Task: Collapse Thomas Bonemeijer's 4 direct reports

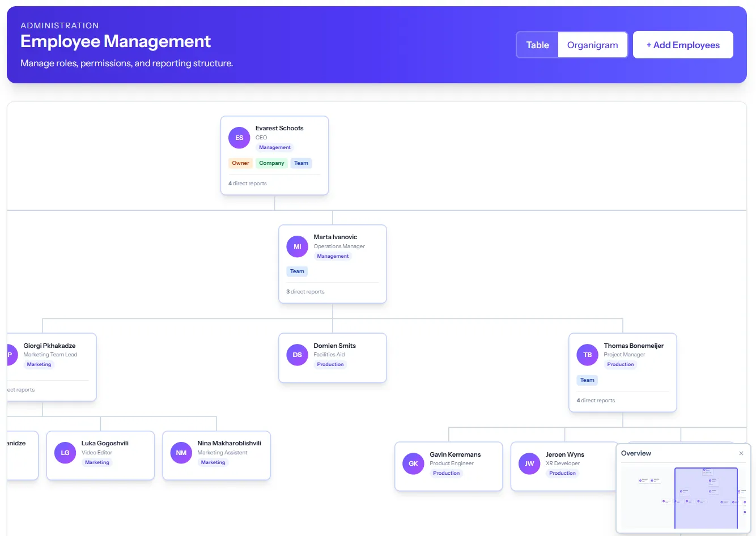Action: pos(596,400)
